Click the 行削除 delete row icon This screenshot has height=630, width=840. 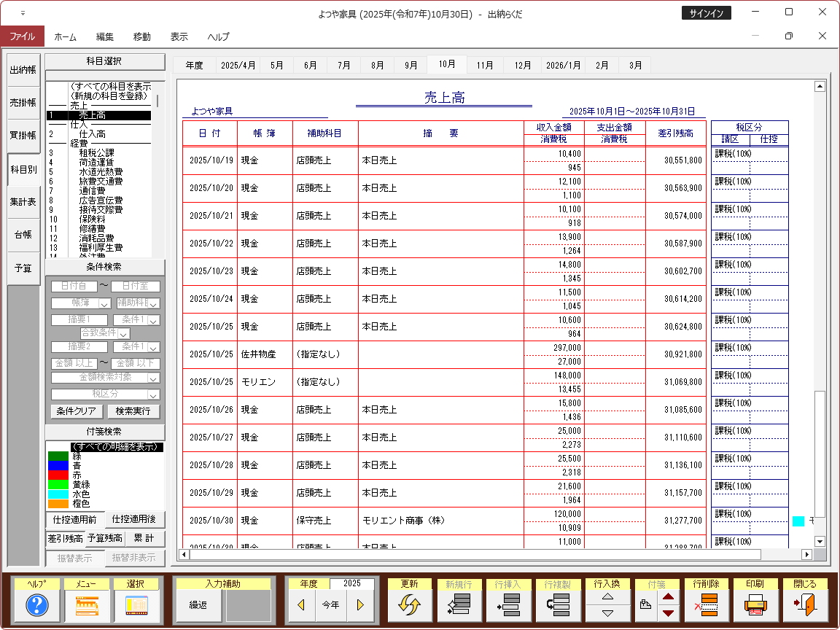pos(706,605)
